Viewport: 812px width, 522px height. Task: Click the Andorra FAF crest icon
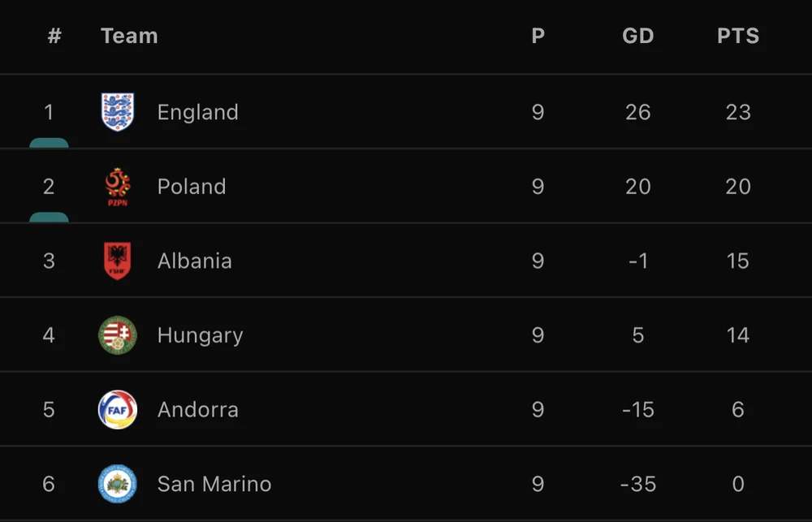tap(118, 410)
